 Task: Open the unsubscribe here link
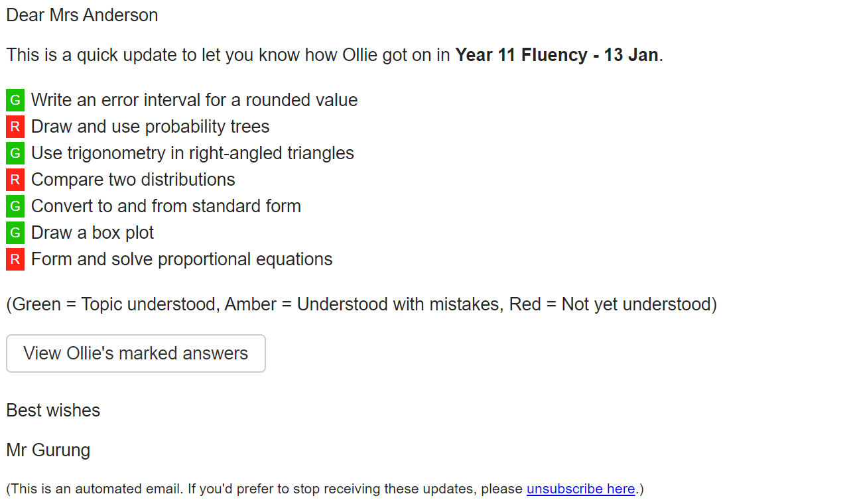pos(580,489)
